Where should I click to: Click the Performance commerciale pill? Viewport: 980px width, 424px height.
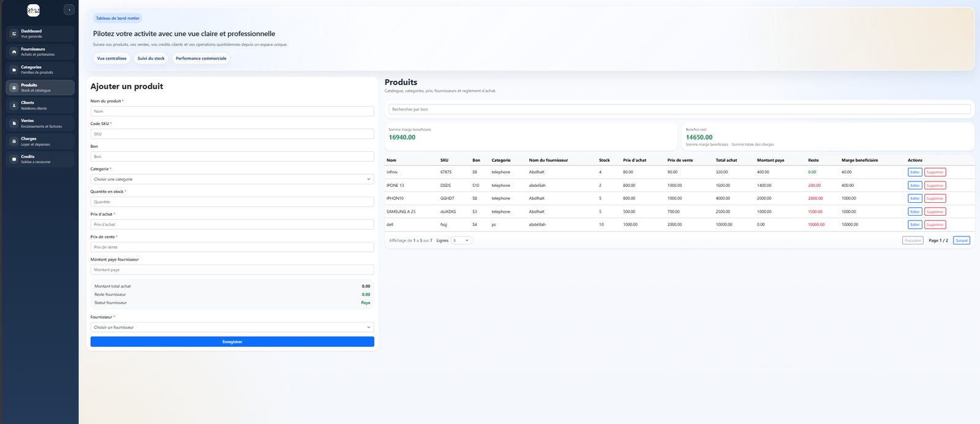coord(201,58)
